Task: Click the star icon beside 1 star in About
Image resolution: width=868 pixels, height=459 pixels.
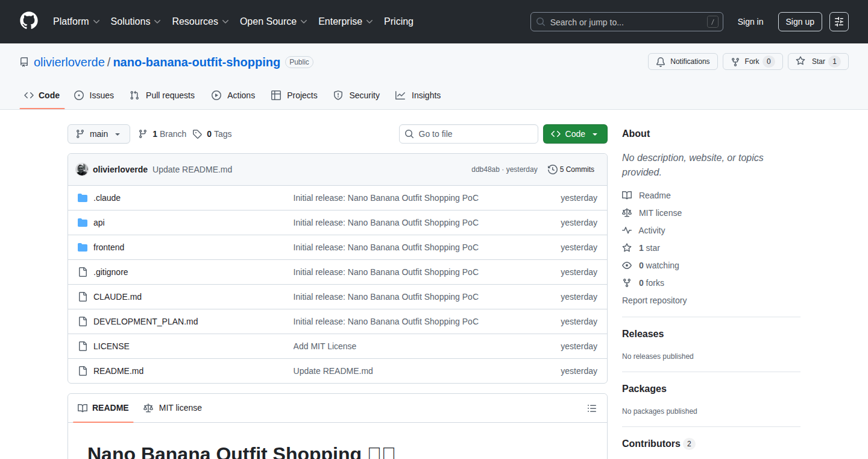Action: [x=627, y=248]
